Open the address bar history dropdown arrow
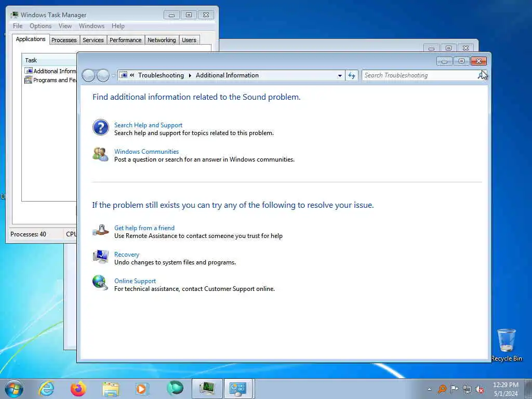Viewport: 532px width, 399px height. (x=340, y=76)
